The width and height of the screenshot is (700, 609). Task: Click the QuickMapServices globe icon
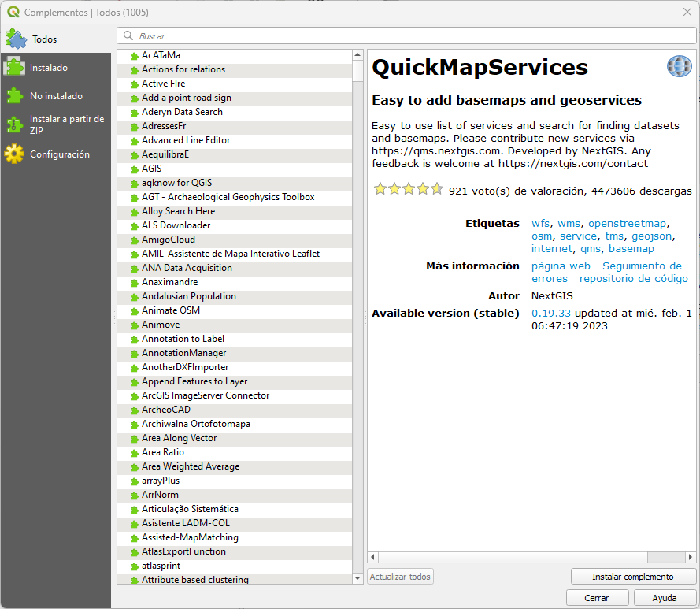click(x=679, y=67)
